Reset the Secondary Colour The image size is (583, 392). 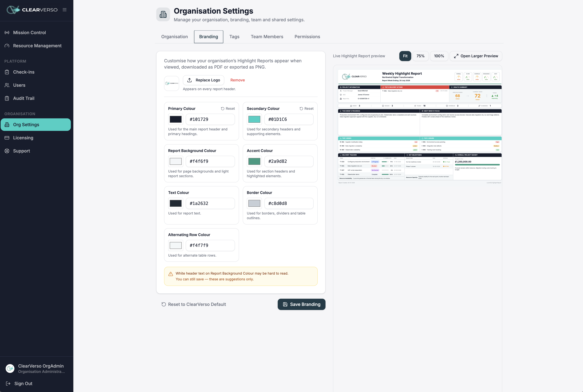click(x=307, y=108)
